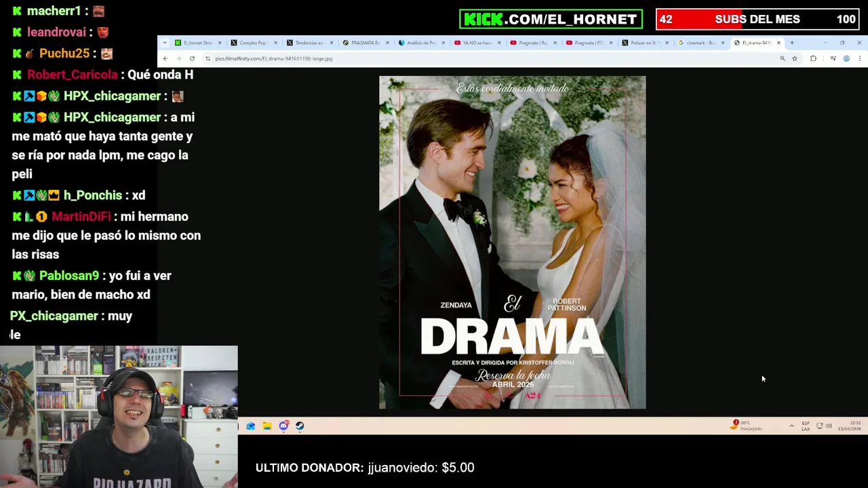This screenshot has height=488, width=868.
Task: Open the browser extensions puzzle icon
Action: coord(813,59)
